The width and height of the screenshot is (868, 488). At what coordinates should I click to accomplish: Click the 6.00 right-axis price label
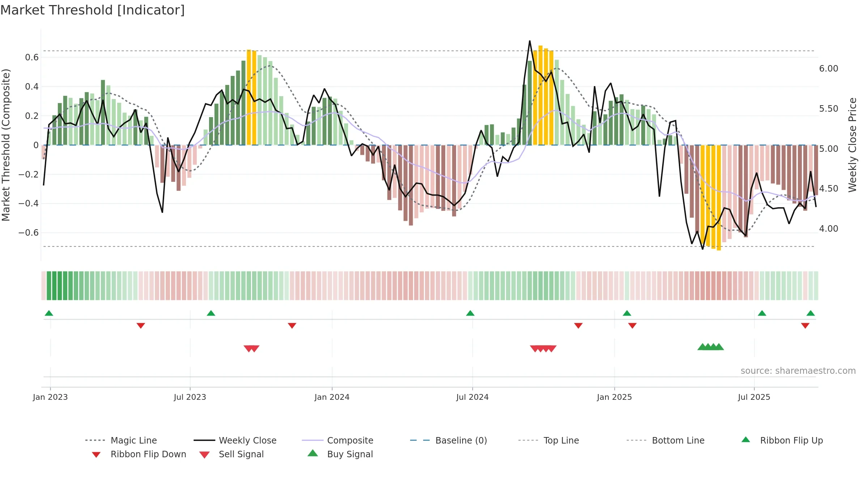(x=829, y=69)
